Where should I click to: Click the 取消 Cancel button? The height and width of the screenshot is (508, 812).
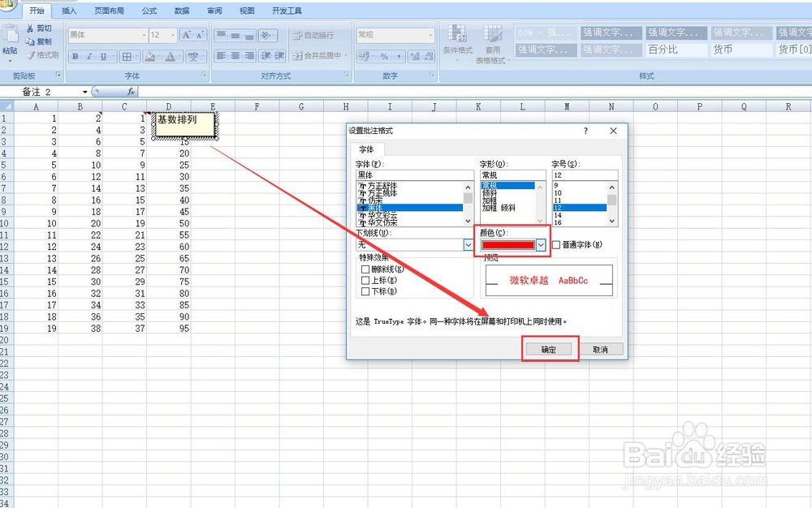pyautogui.click(x=600, y=350)
